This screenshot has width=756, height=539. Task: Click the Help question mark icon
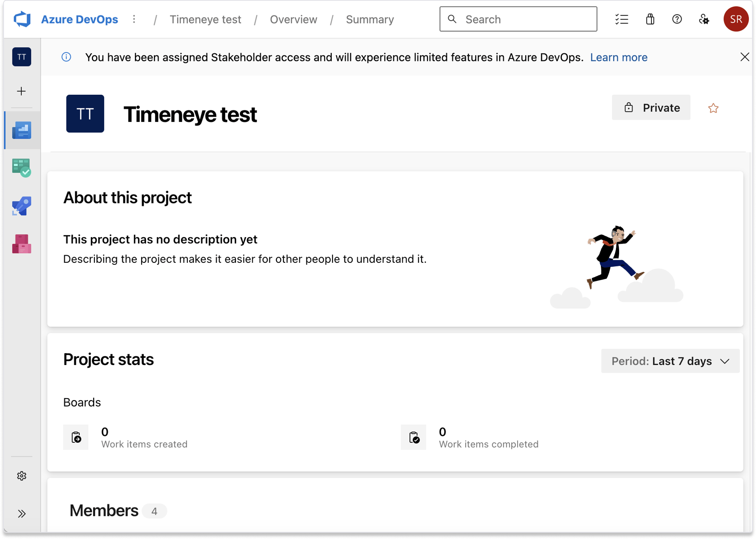(x=677, y=19)
